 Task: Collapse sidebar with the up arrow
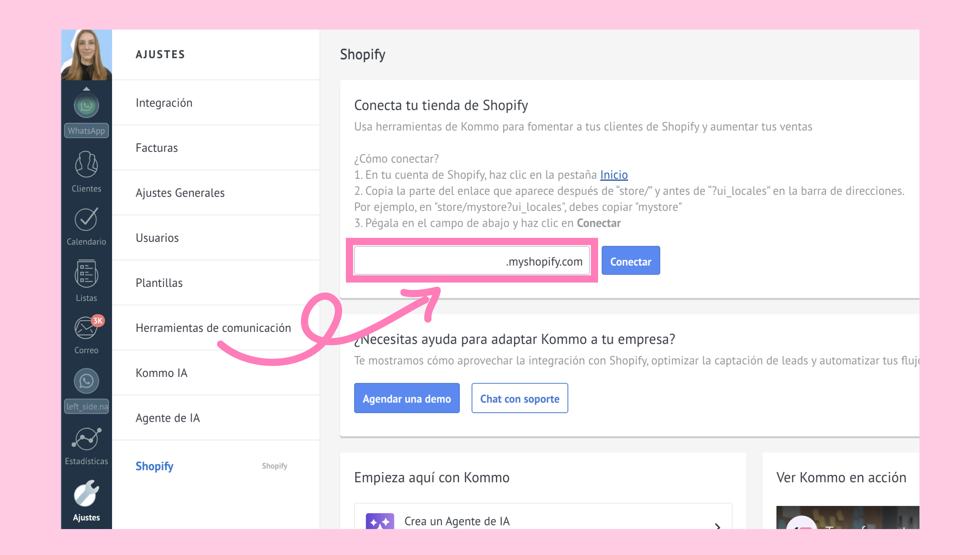click(x=86, y=89)
